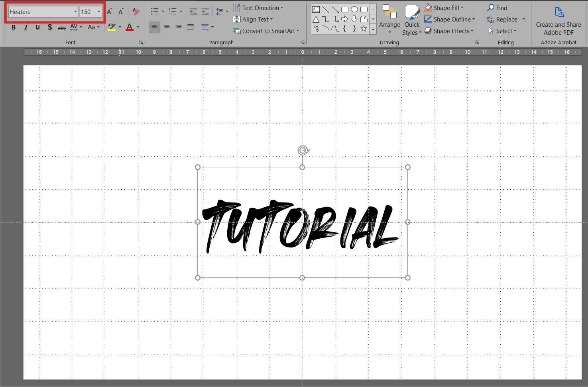
Task: Click the Increase Font Size icon
Action: (109, 12)
